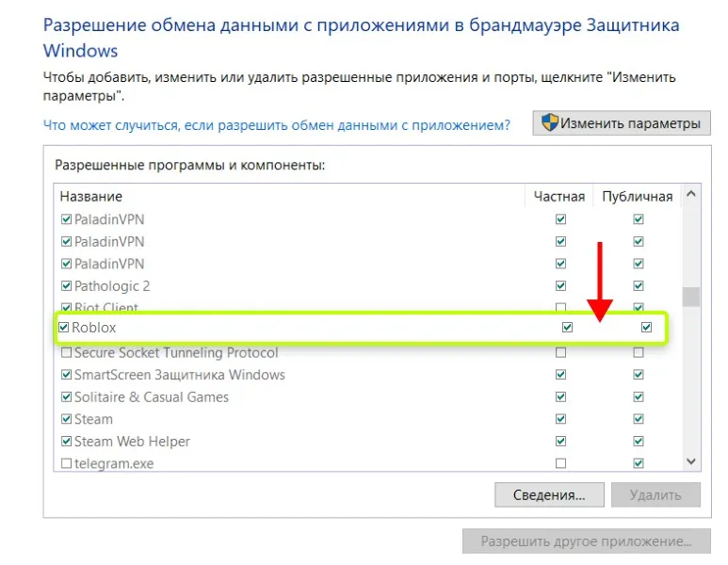Toggle Roblox Частная network checkbox

click(x=567, y=328)
